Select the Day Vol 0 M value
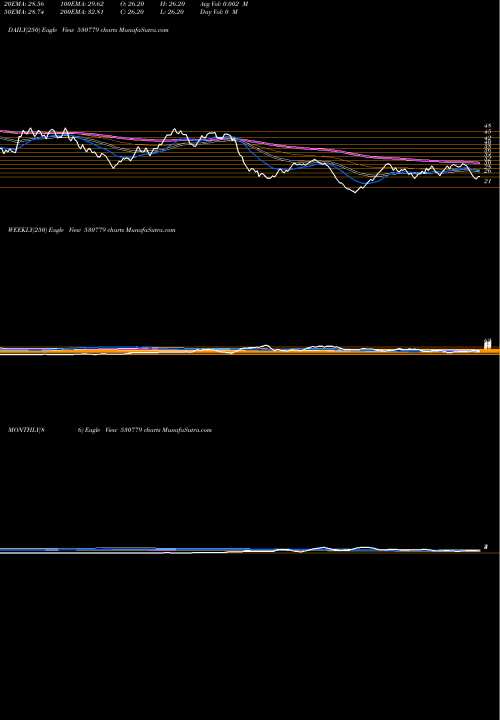This screenshot has height=720, width=500. point(219,12)
